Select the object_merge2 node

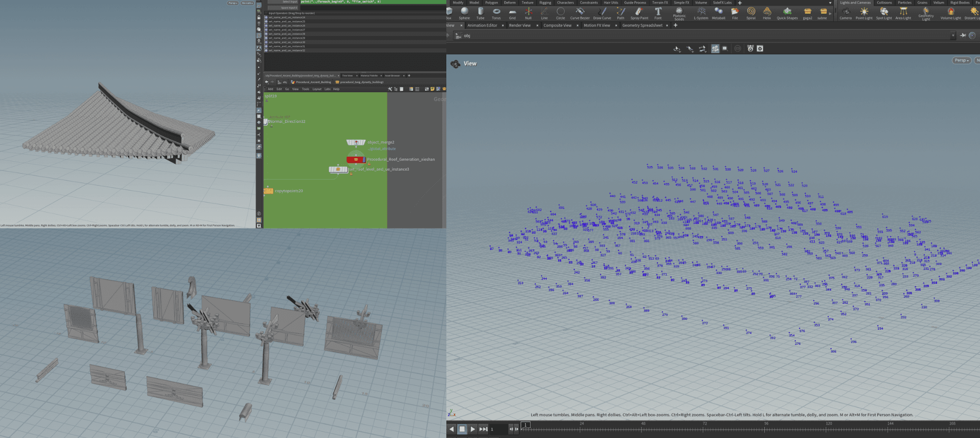355,142
